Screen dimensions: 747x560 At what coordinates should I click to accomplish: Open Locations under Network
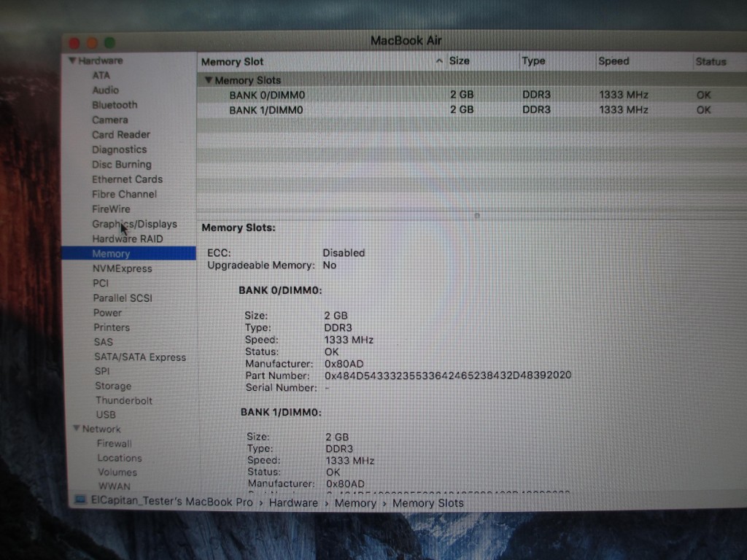[120, 458]
